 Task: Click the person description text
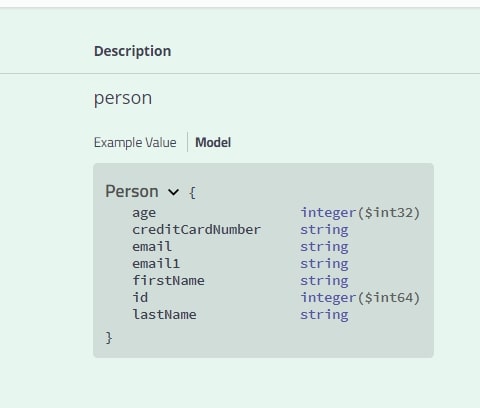(x=123, y=98)
